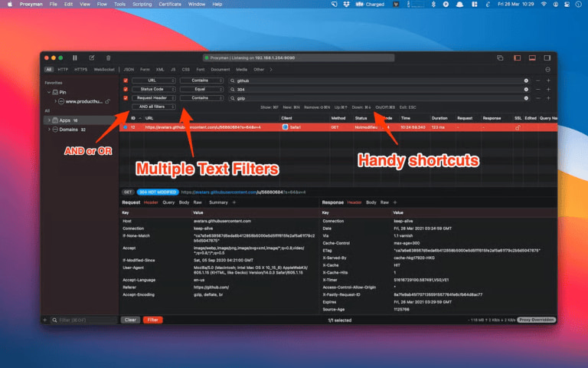
Task: Click the 304 NOT MODIFIED status badge
Action: click(158, 192)
